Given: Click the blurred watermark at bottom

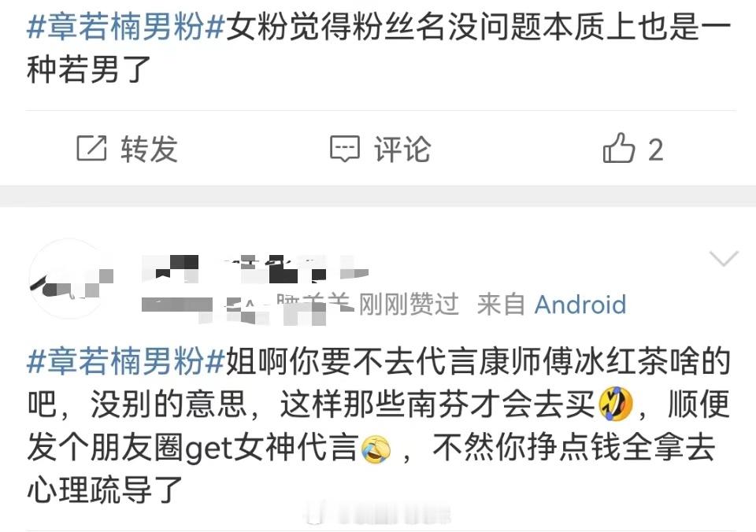Looking at the screenshot, I should pos(377,513).
